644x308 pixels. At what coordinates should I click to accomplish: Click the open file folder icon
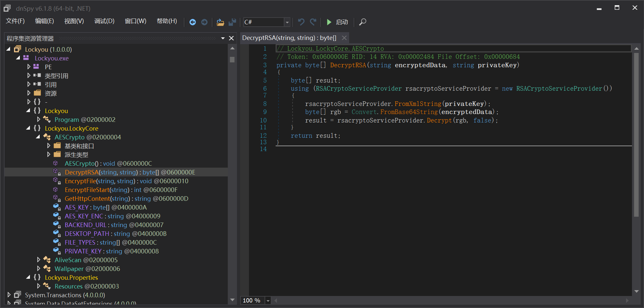pos(220,22)
